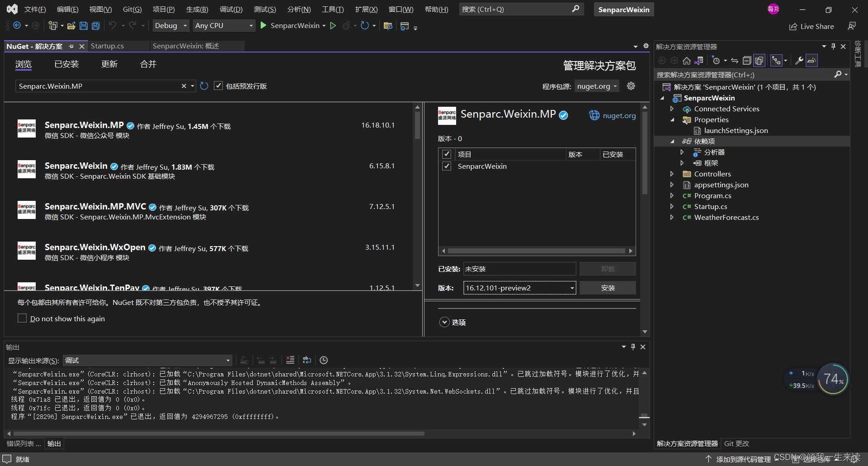Expand Connected Services node
The height and width of the screenshot is (466, 868).
coord(672,109)
